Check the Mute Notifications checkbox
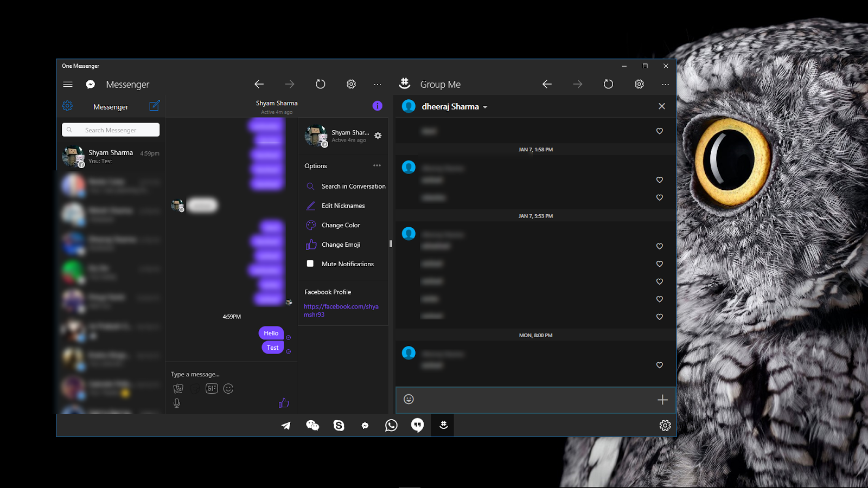Viewport: 868px width, 488px height. click(x=310, y=264)
